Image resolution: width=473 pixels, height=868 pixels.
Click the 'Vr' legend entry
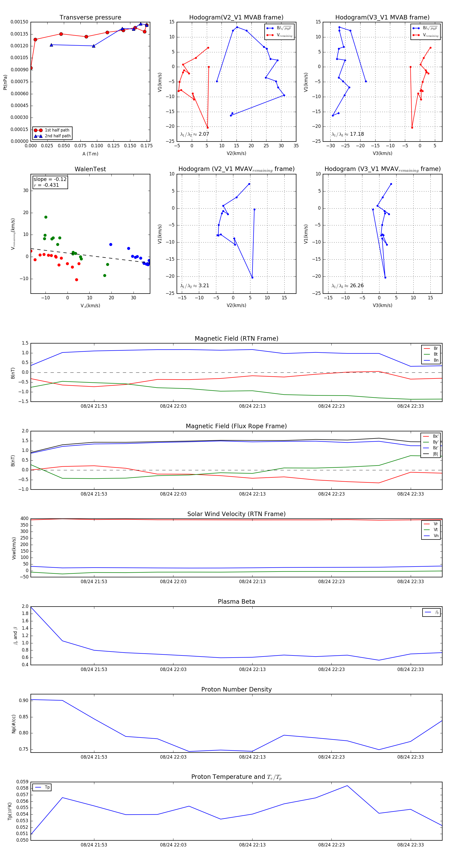[431, 524]
